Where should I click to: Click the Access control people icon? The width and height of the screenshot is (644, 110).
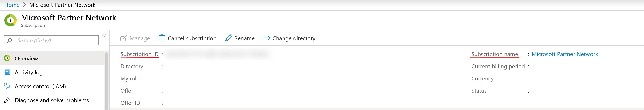pos(7,86)
